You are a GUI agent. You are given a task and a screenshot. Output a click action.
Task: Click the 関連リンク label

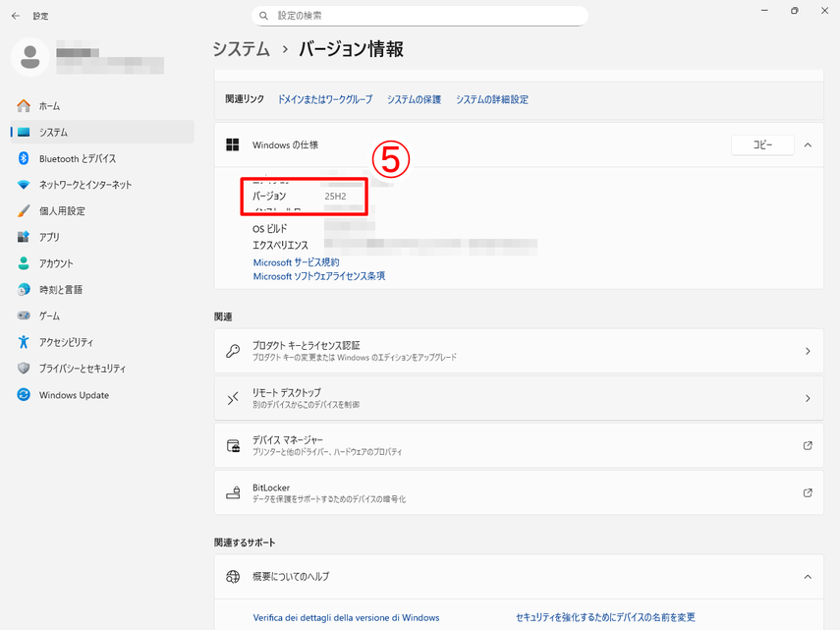[245, 99]
